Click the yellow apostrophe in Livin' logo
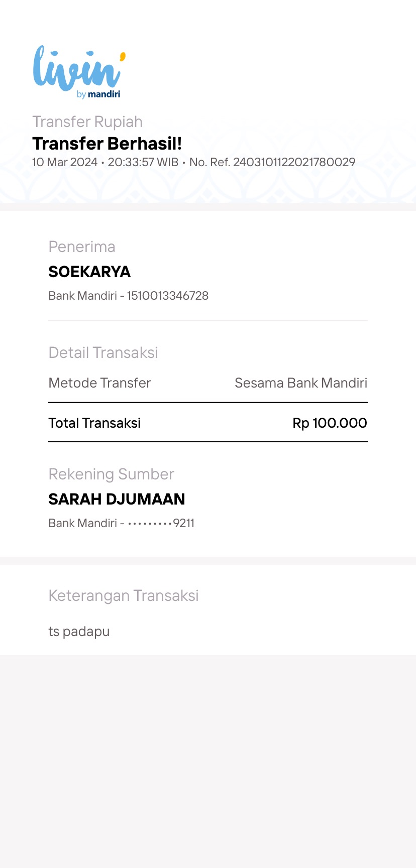416x868 pixels. (x=122, y=56)
